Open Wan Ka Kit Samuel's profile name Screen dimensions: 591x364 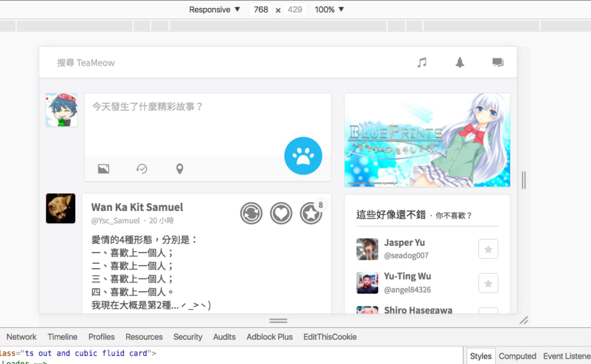coord(137,207)
